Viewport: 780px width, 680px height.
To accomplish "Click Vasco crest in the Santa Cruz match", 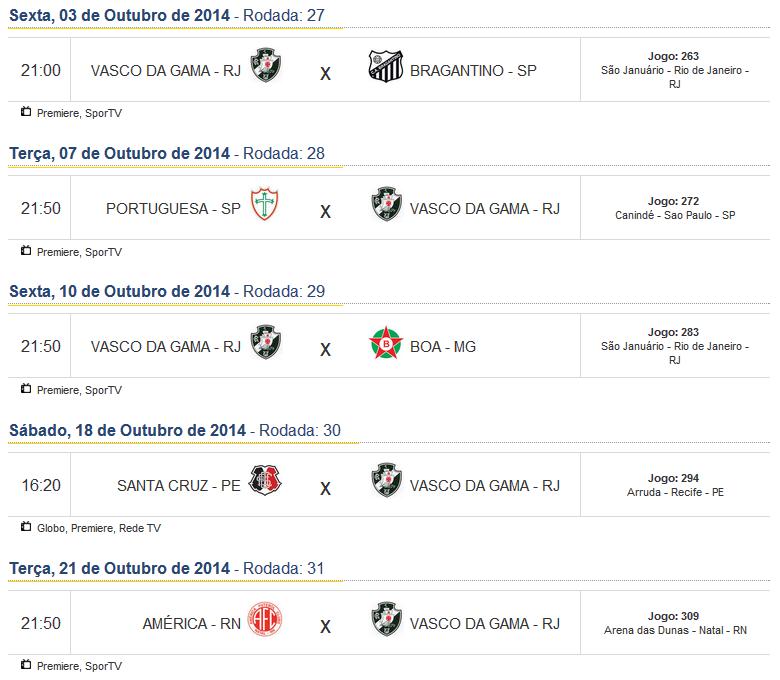I will click(385, 482).
